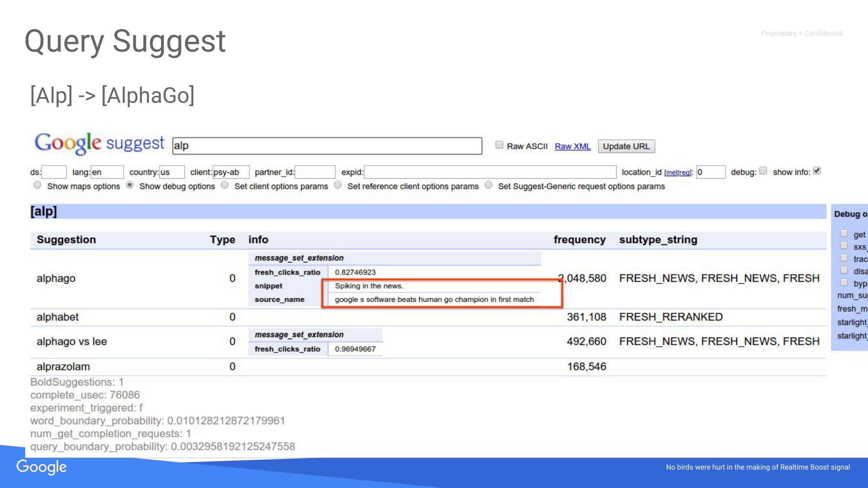Click the subtype_string column header

[658, 239]
